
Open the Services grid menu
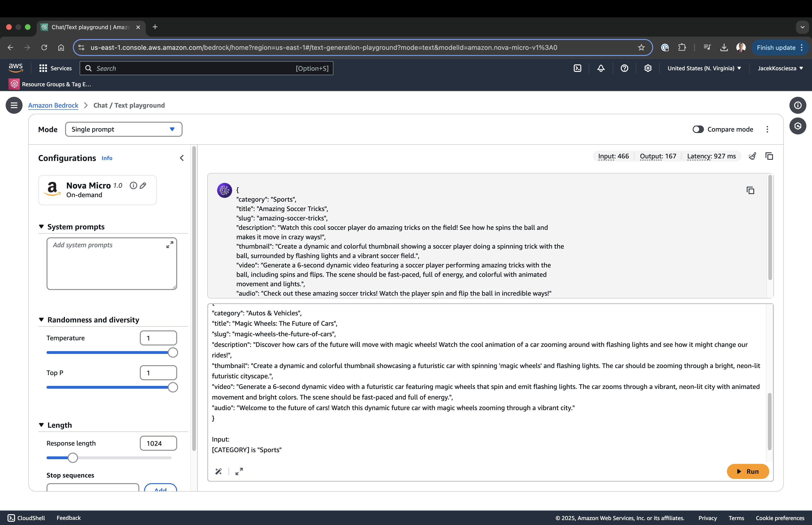55,68
